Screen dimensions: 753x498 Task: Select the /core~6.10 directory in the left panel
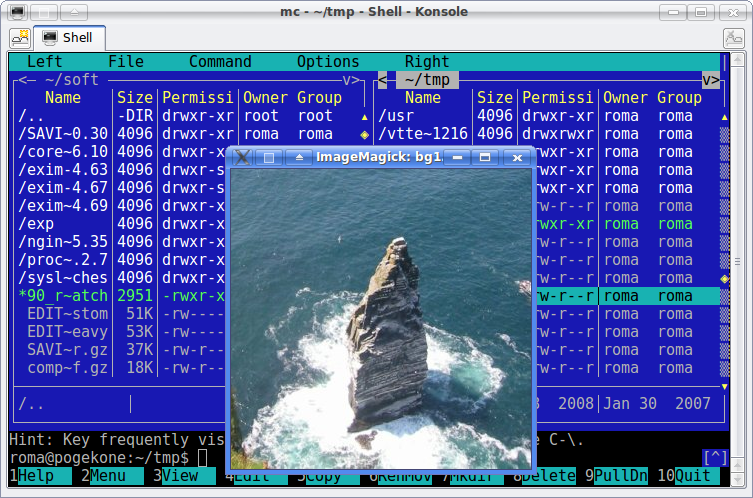(62, 152)
